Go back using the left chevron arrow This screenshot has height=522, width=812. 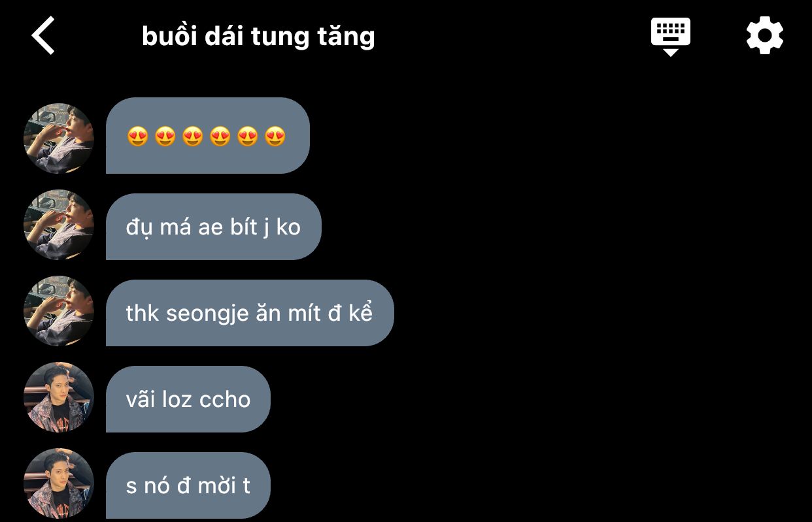pyautogui.click(x=43, y=35)
